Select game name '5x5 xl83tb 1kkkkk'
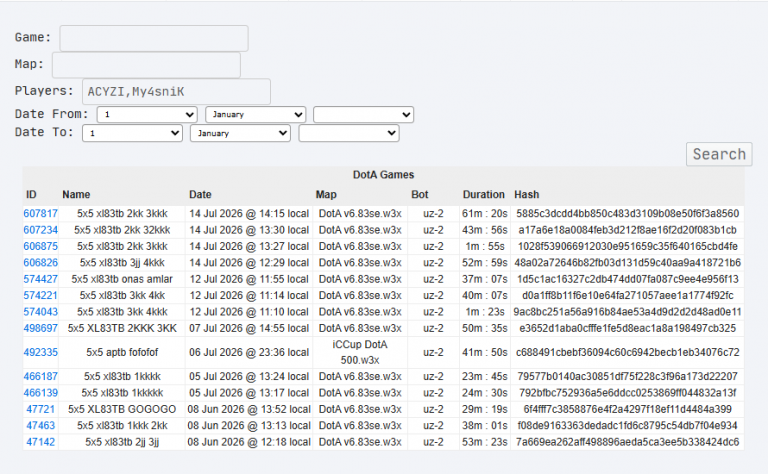Image resolution: width=768 pixels, height=474 pixels. point(122,393)
